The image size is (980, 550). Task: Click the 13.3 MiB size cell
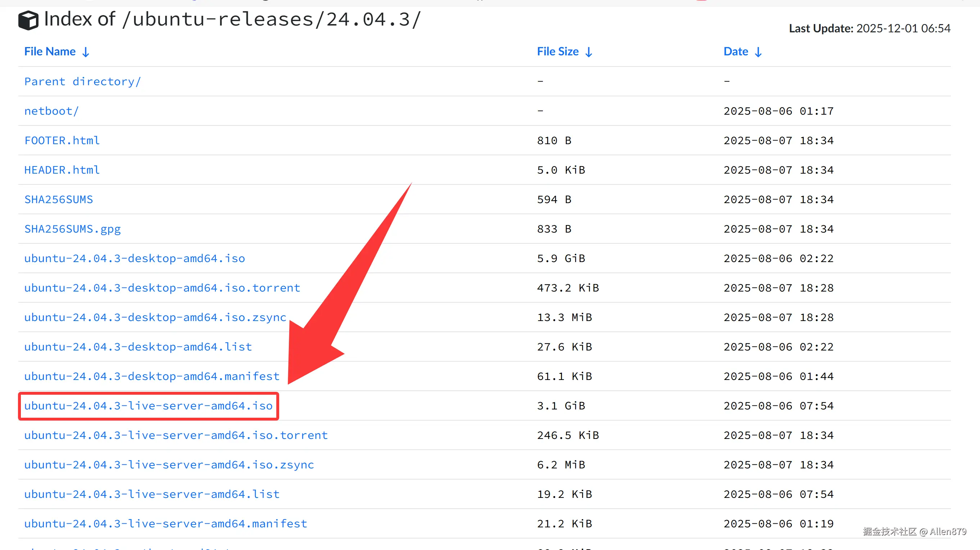tap(564, 317)
